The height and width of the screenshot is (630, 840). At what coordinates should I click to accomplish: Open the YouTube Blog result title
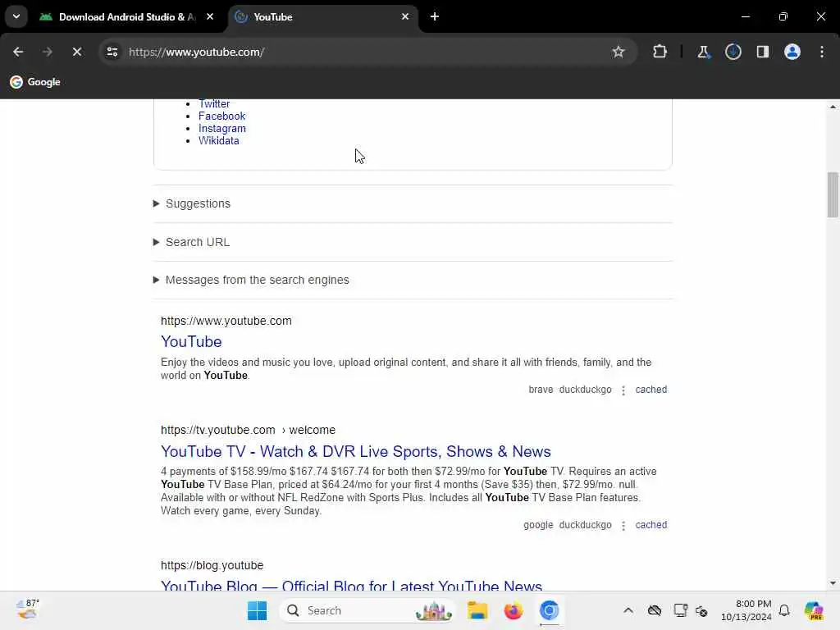coord(351,585)
